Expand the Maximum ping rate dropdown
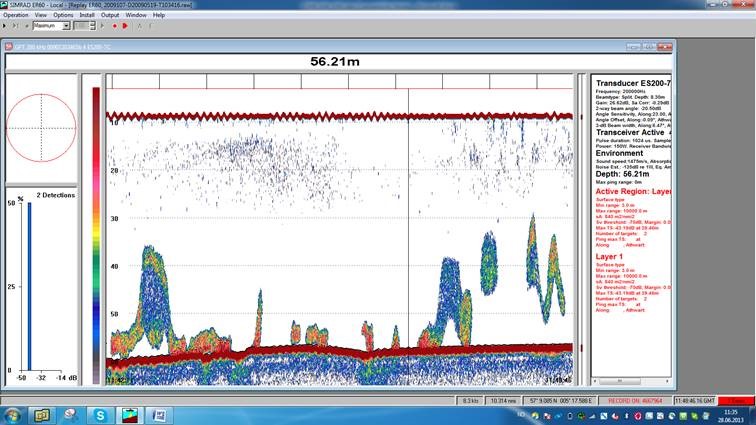 coord(66,26)
